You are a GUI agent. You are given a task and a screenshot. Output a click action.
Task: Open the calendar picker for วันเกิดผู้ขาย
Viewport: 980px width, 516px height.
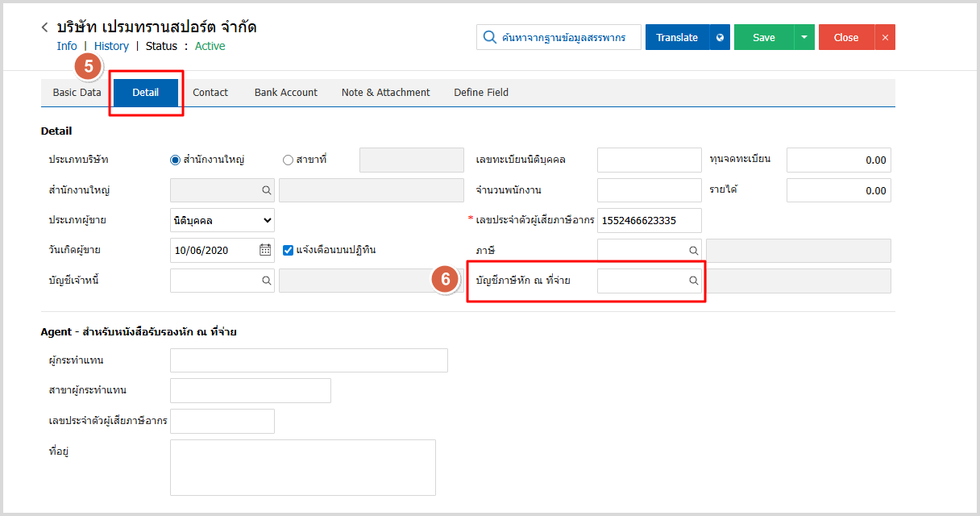[265, 250]
